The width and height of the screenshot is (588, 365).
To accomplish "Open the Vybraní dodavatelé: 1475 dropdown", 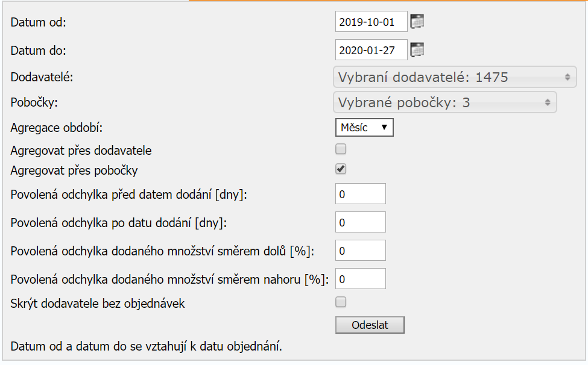I will point(455,77).
